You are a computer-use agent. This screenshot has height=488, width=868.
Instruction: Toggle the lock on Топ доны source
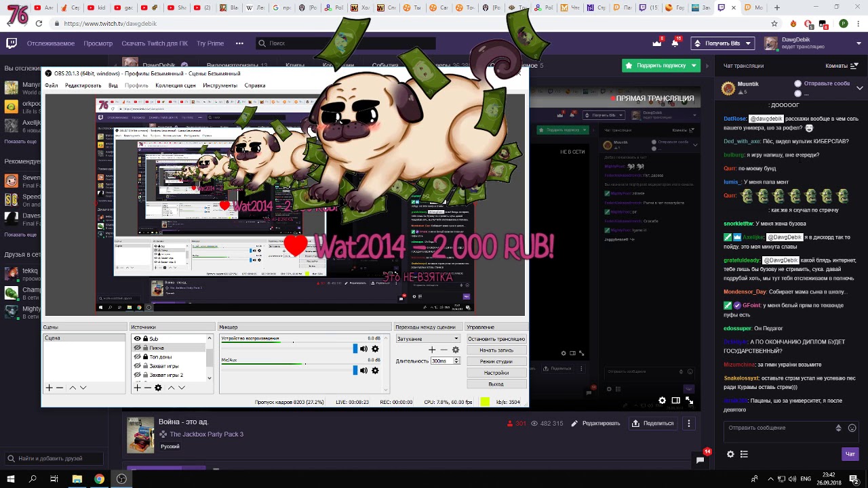[x=145, y=357]
